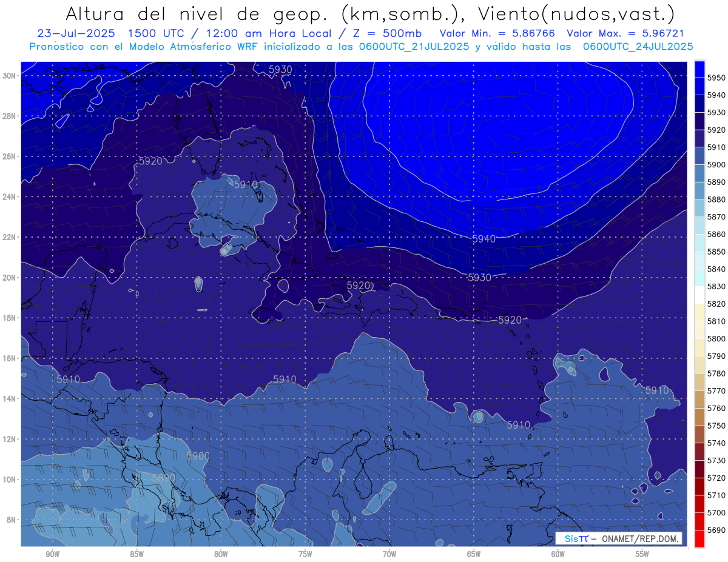The height and width of the screenshot is (562, 728).
Task: Click the '65W' longitude axis label
Action: click(x=474, y=554)
